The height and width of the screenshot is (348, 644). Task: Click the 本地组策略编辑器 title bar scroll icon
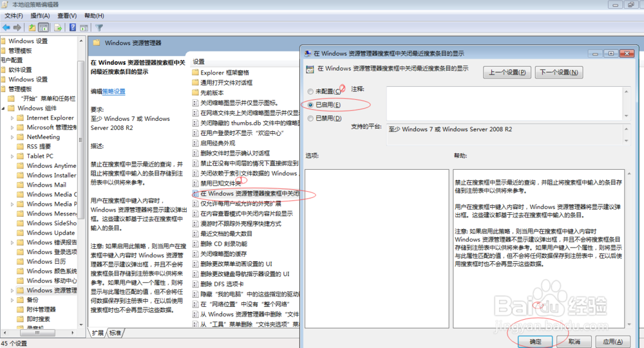click(x=5, y=5)
